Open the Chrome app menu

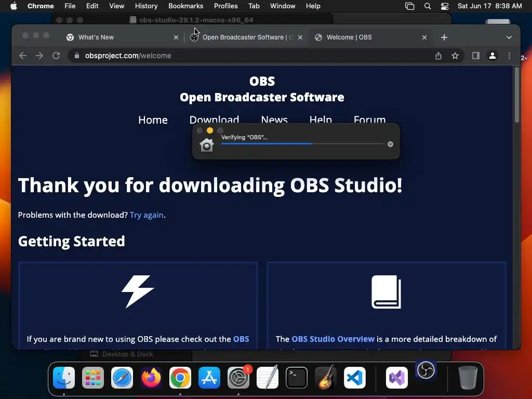tap(41, 6)
